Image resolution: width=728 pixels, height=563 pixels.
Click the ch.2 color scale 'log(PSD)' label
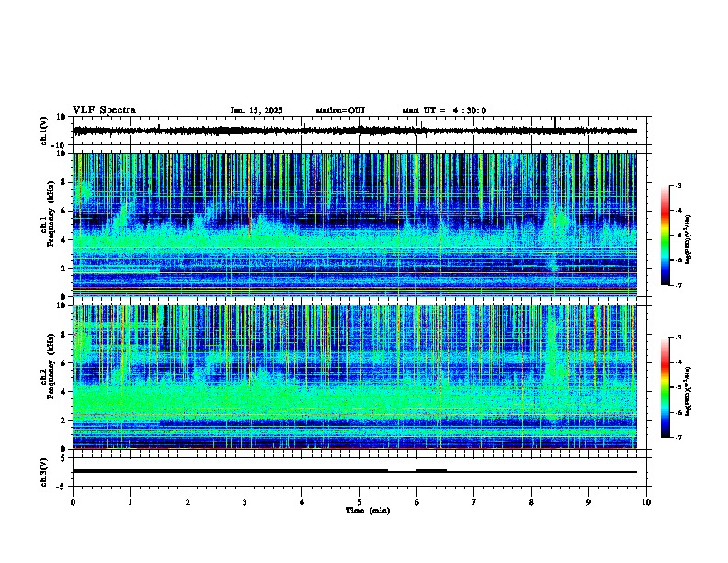(688, 391)
